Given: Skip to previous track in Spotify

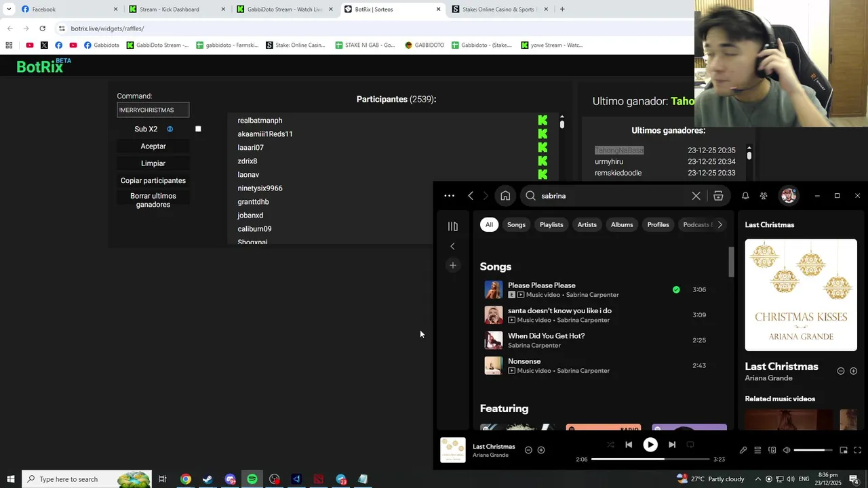Looking at the screenshot, I should click(x=629, y=445).
